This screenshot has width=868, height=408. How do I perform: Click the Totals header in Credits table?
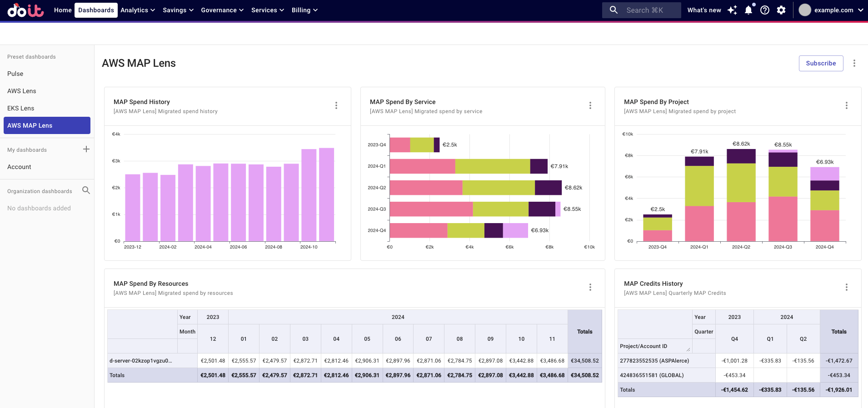click(839, 332)
